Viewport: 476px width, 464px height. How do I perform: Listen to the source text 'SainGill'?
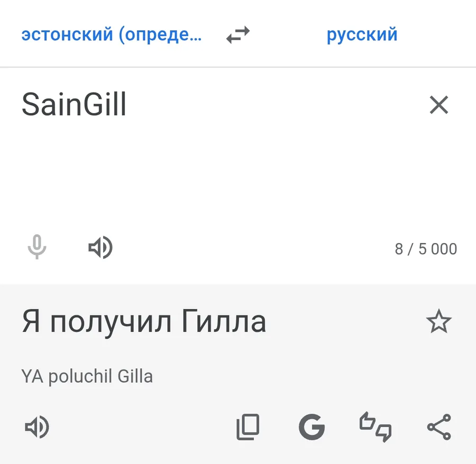[x=100, y=247]
